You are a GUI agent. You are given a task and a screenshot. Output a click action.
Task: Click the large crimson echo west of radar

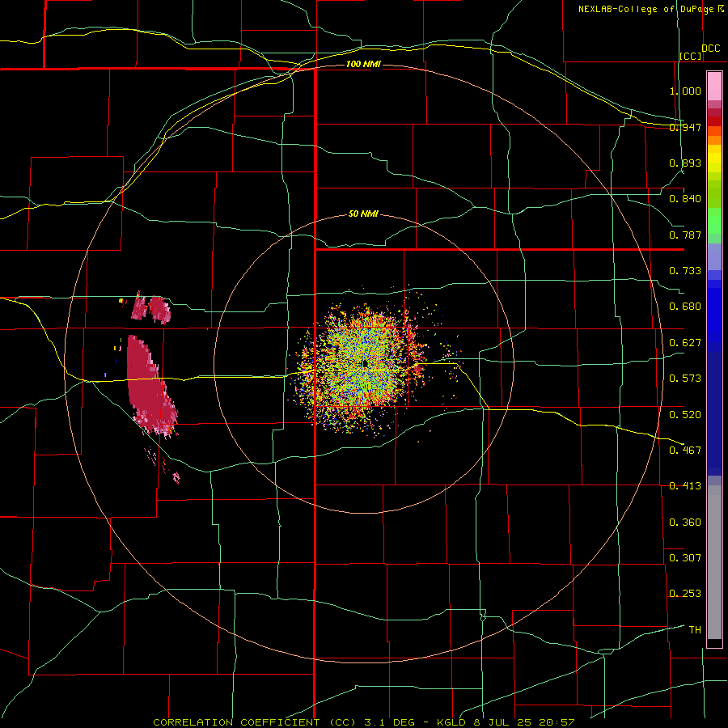point(149,385)
